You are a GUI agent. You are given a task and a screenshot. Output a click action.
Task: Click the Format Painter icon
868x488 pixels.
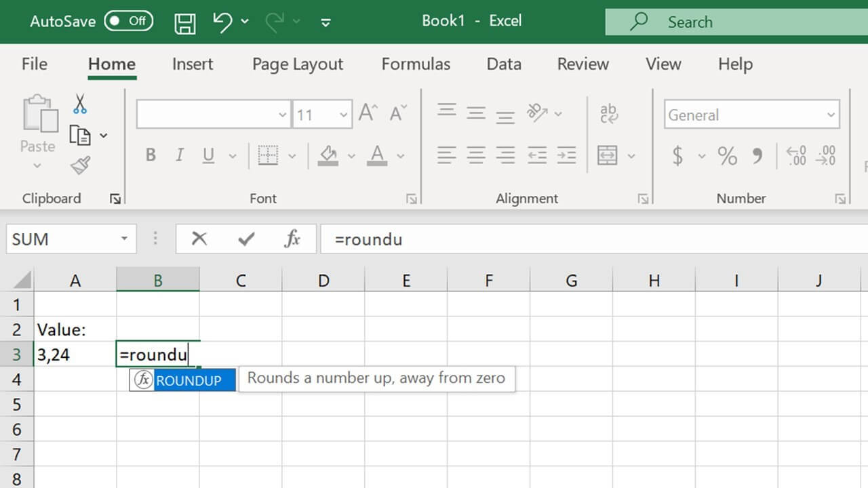tap(79, 165)
